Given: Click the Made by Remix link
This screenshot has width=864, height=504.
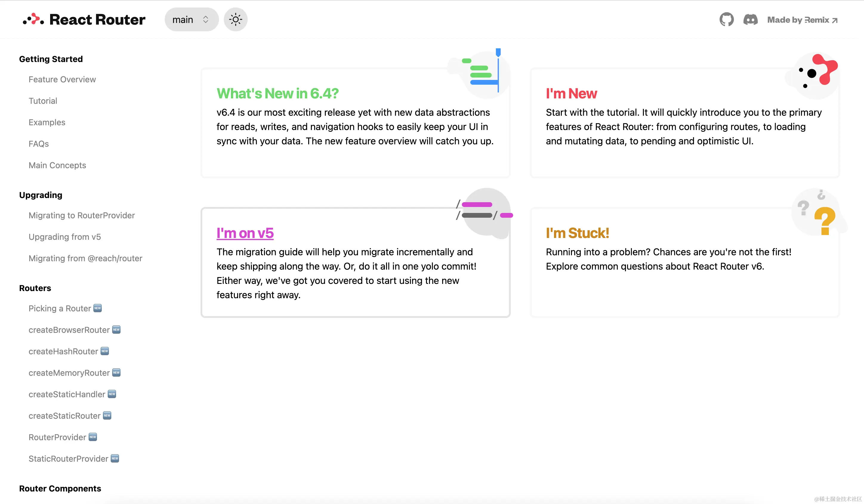Looking at the screenshot, I should tap(802, 20).
